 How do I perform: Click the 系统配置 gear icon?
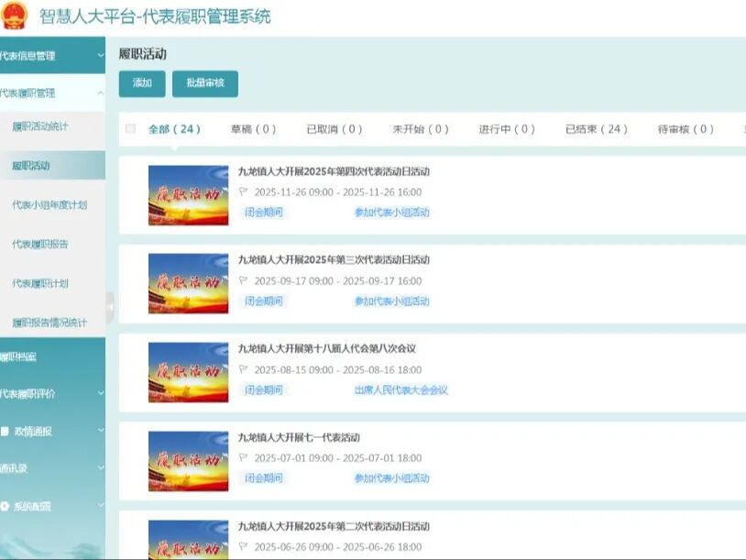[5, 506]
